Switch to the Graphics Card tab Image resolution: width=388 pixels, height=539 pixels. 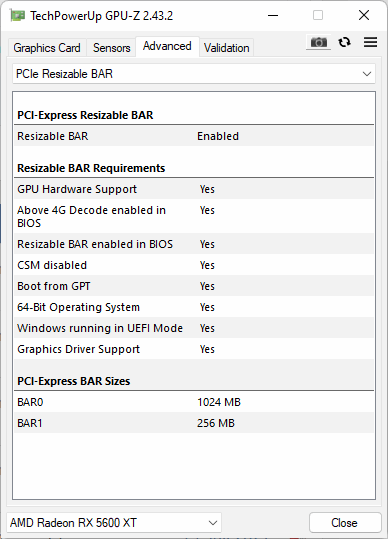click(x=47, y=48)
